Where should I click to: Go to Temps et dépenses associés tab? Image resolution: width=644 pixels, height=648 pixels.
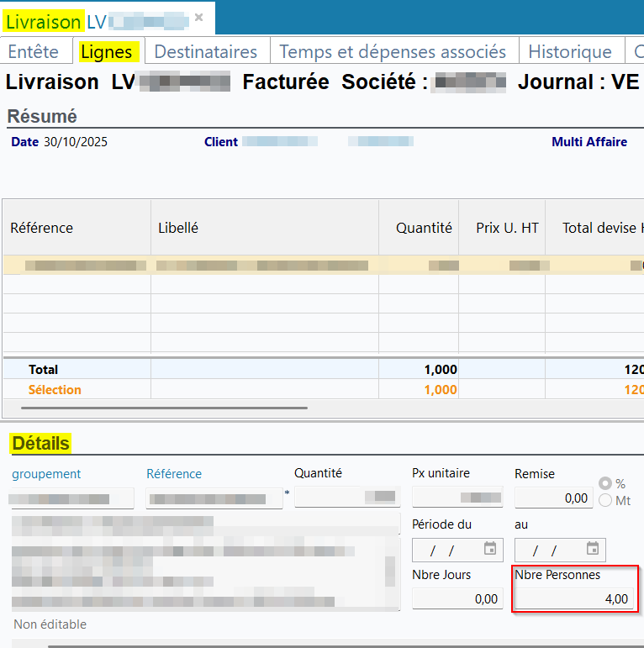393,51
